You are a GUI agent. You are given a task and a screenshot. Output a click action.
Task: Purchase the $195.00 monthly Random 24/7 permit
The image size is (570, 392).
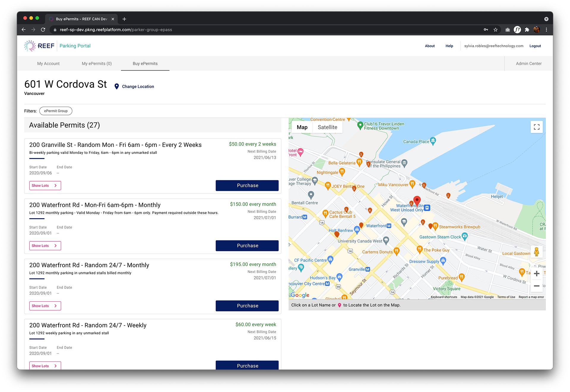[247, 306]
